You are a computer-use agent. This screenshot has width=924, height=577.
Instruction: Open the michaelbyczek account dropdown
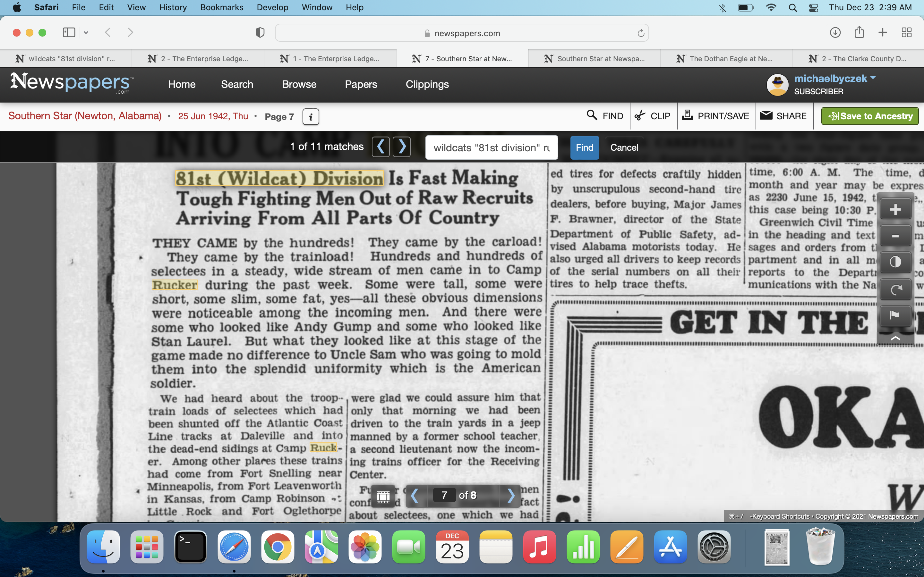point(872,78)
